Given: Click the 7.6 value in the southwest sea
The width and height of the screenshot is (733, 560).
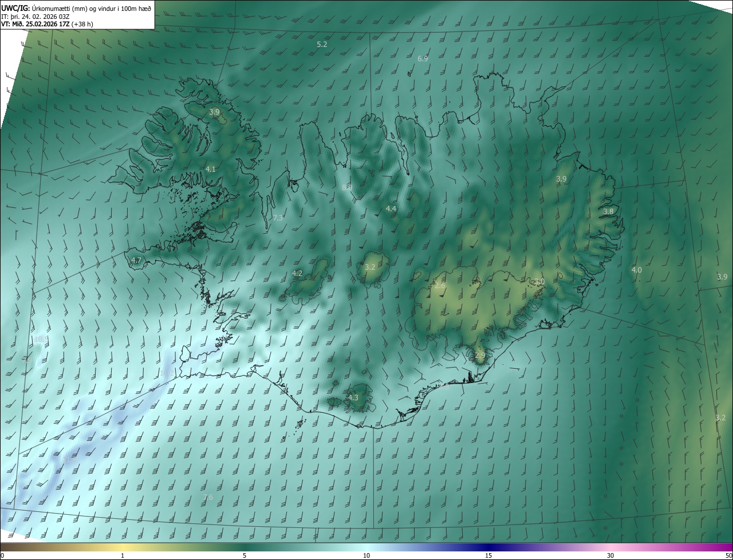Looking at the screenshot, I should (x=208, y=498).
